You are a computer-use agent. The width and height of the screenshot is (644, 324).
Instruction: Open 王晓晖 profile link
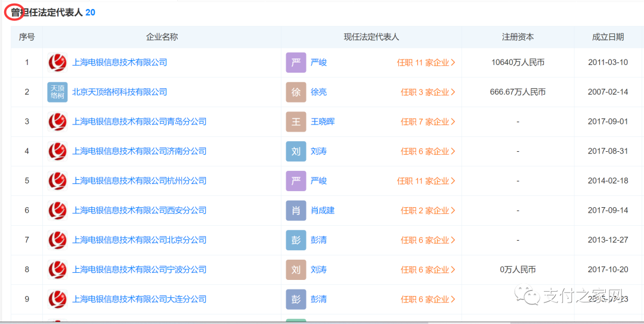(x=323, y=122)
